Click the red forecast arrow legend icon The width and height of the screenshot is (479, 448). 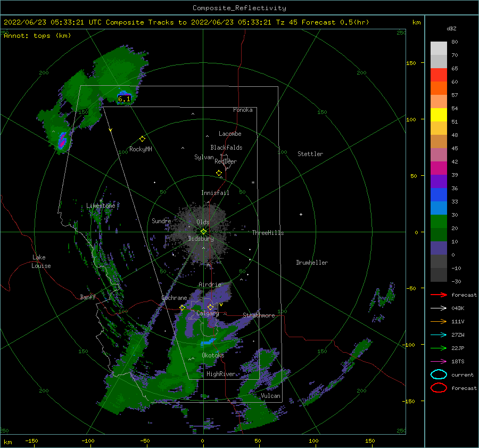(x=439, y=295)
